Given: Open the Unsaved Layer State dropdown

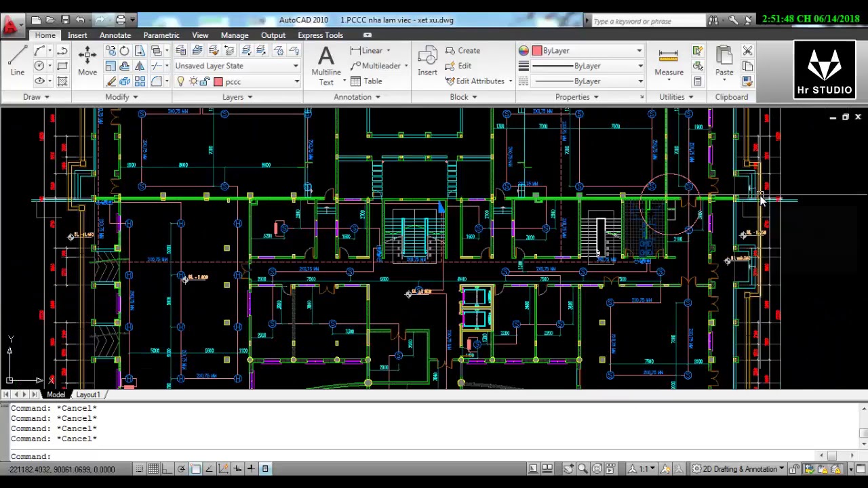Looking at the screenshot, I should (237, 66).
